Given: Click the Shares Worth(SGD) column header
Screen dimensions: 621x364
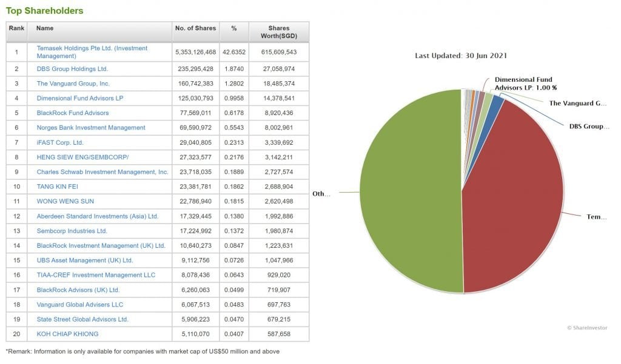Looking at the screenshot, I should pos(279,31).
